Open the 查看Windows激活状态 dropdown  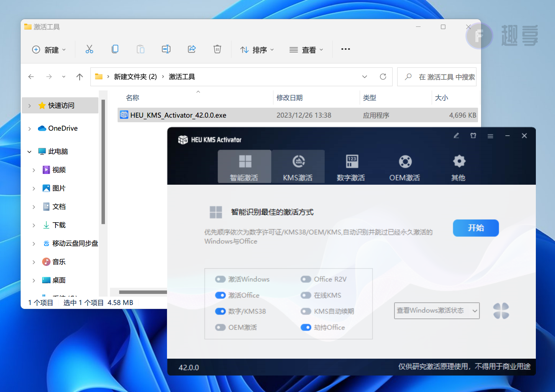coord(437,311)
